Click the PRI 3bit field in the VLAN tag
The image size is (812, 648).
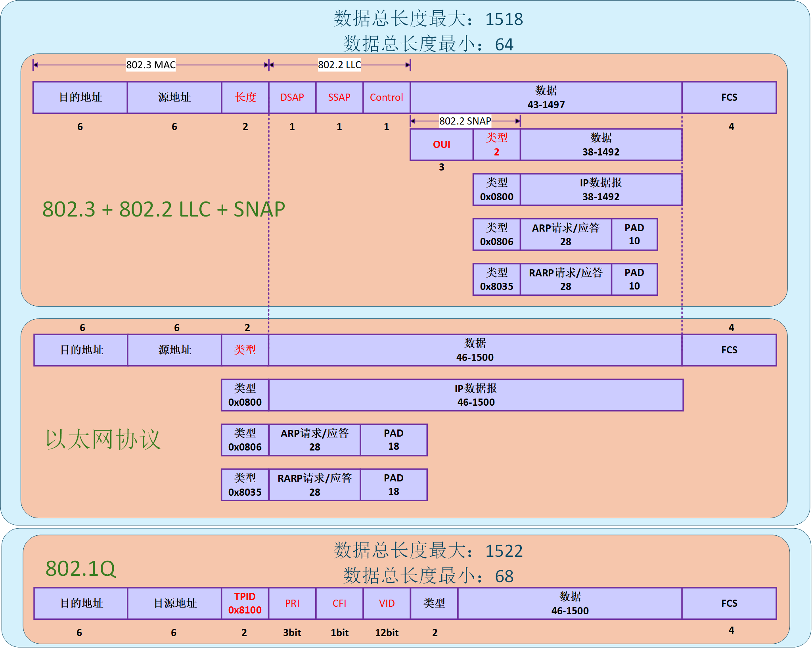click(292, 603)
